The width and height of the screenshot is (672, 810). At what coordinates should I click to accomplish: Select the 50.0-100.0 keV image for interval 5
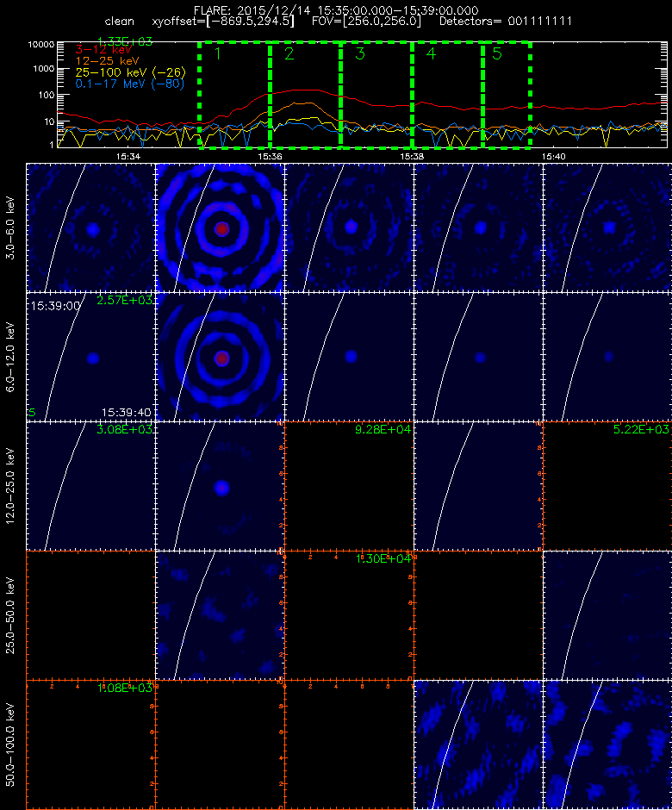point(607,745)
